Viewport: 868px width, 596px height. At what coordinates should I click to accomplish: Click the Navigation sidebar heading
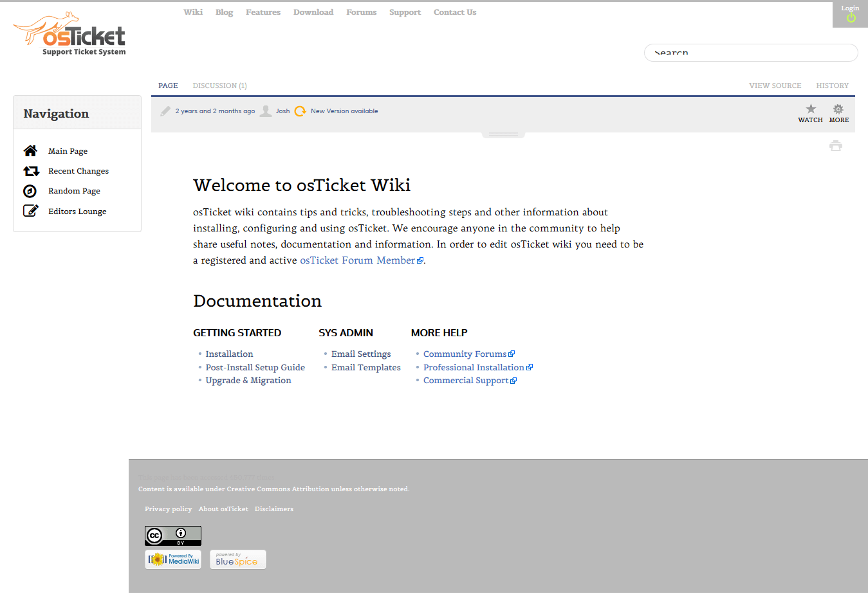pos(56,114)
